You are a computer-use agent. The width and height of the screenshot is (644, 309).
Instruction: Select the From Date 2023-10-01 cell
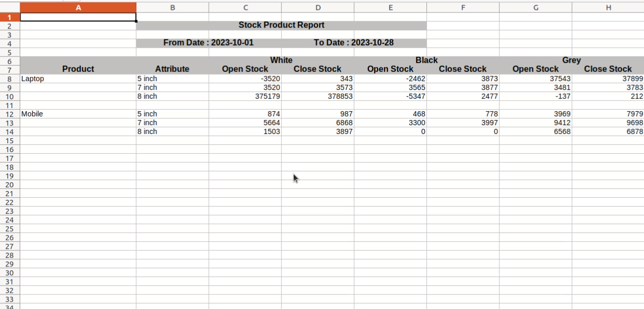[208, 43]
